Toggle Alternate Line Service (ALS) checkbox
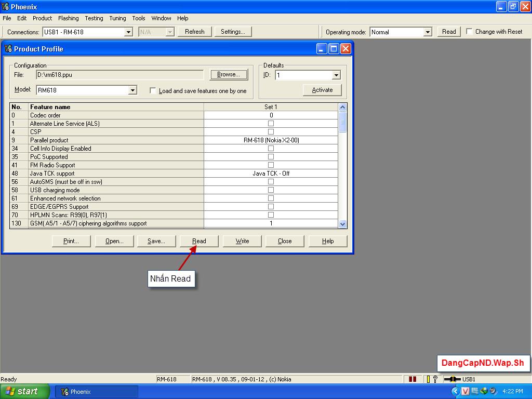This screenshot has height=399, width=532. [x=271, y=124]
